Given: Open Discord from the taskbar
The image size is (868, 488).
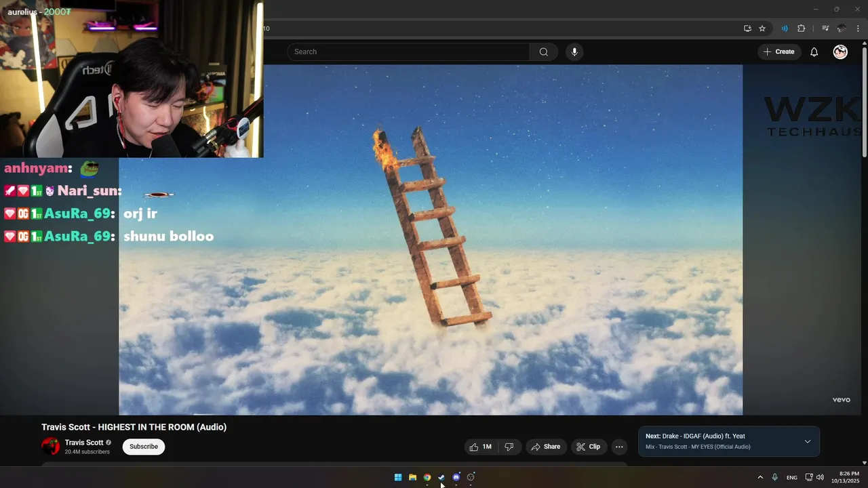Looking at the screenshot, I should click(456, 477).
